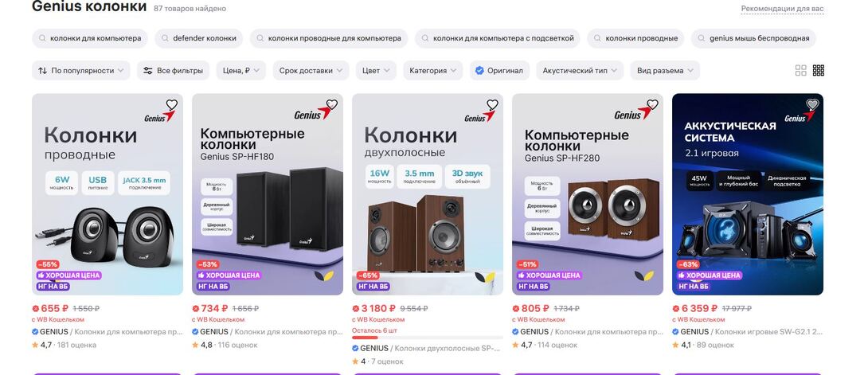Switch to large grid view icon
This screenshot has height=375, width=868.
pos(800,70)
